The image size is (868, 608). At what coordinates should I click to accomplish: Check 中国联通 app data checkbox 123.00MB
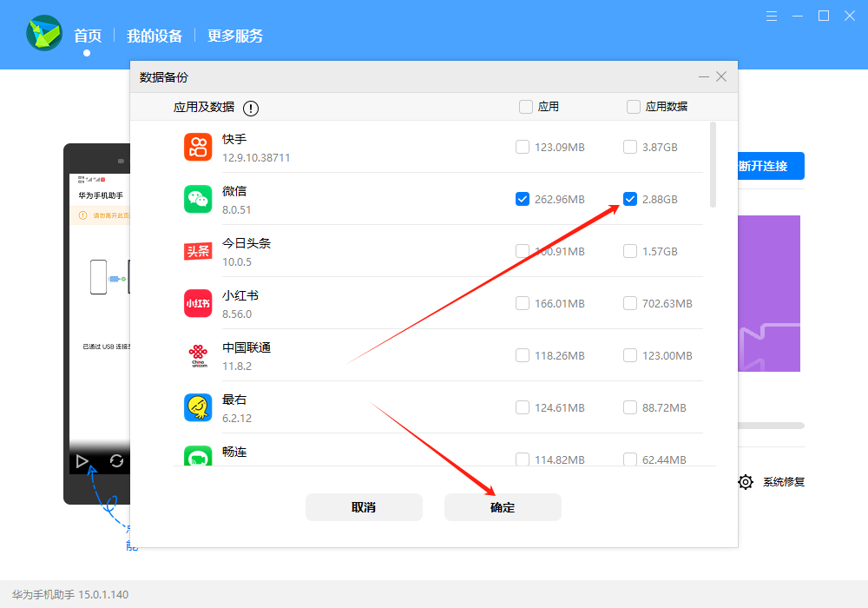pos(630,355)
